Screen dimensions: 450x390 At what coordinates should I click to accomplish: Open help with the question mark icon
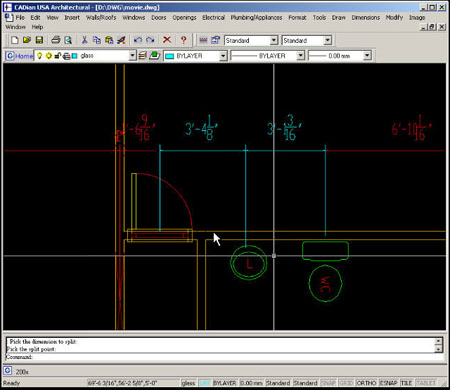183,40
